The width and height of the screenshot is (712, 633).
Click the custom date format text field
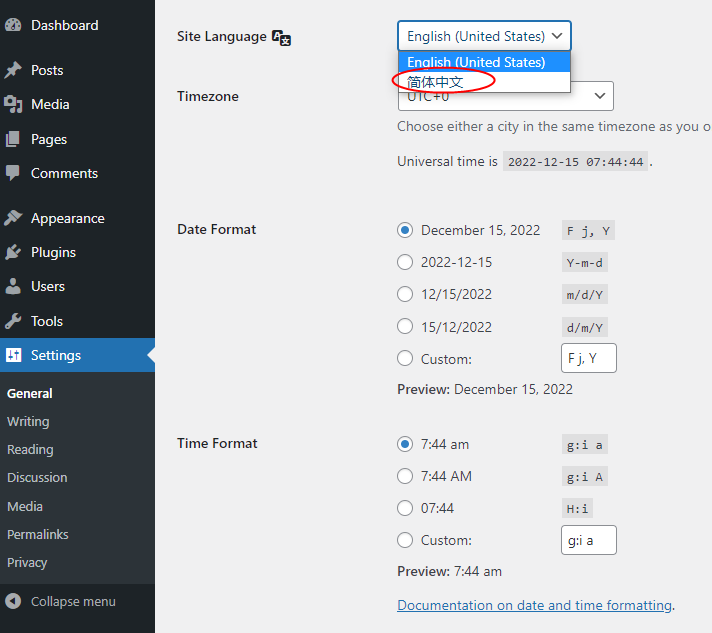point(588,358)
